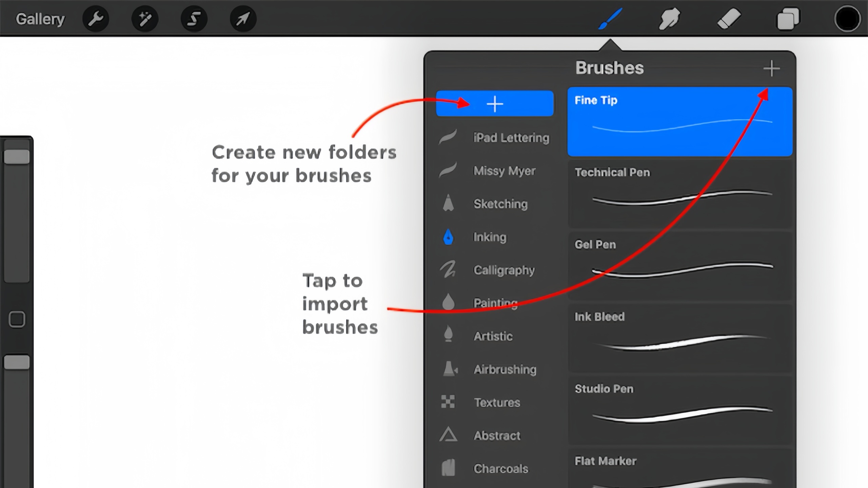Click the blue Inking nib icon
Screen dimensions: 868x488
point(448,237)
